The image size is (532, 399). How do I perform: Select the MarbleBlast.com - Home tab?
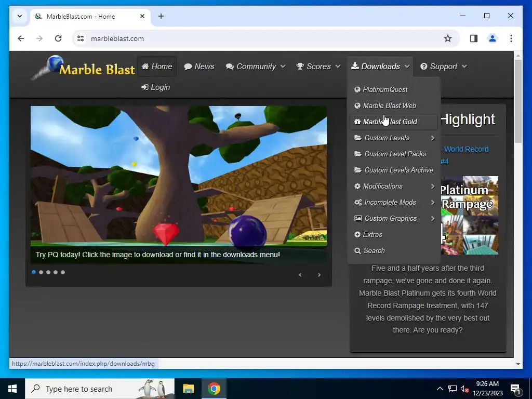click(x=90, y=16)
